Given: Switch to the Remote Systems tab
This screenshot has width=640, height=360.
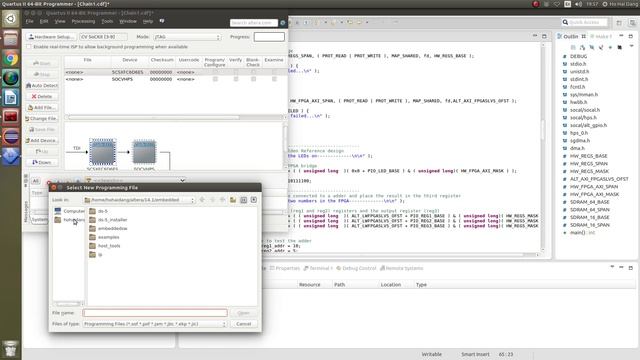Looking at the screenshot, I should point(402,268).
